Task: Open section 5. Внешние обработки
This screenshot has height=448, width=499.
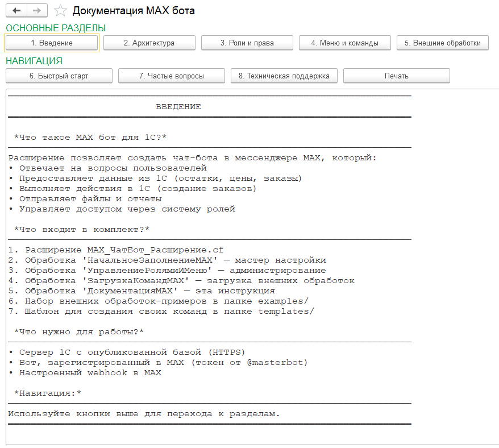Action: point(442,43)
